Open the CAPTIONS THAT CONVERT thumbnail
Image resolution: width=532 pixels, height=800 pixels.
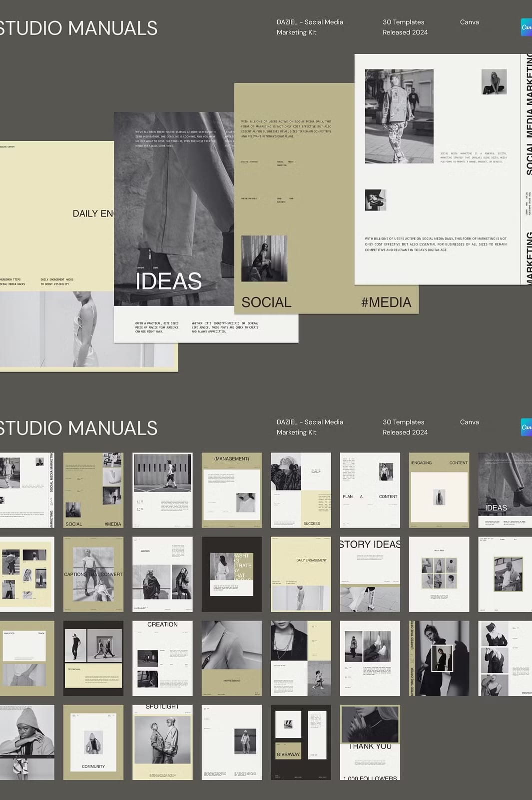(x=93, y=574)
